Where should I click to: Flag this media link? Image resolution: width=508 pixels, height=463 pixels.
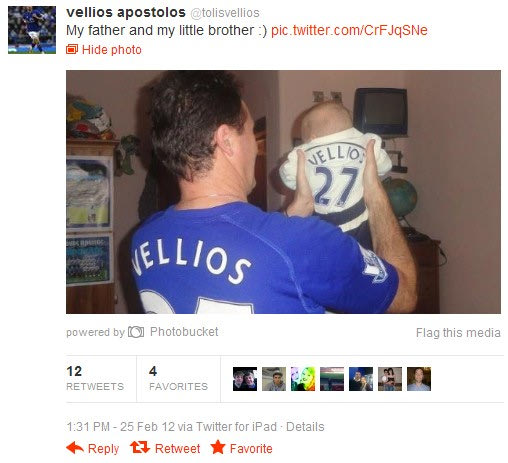click(x=458, y=333)
